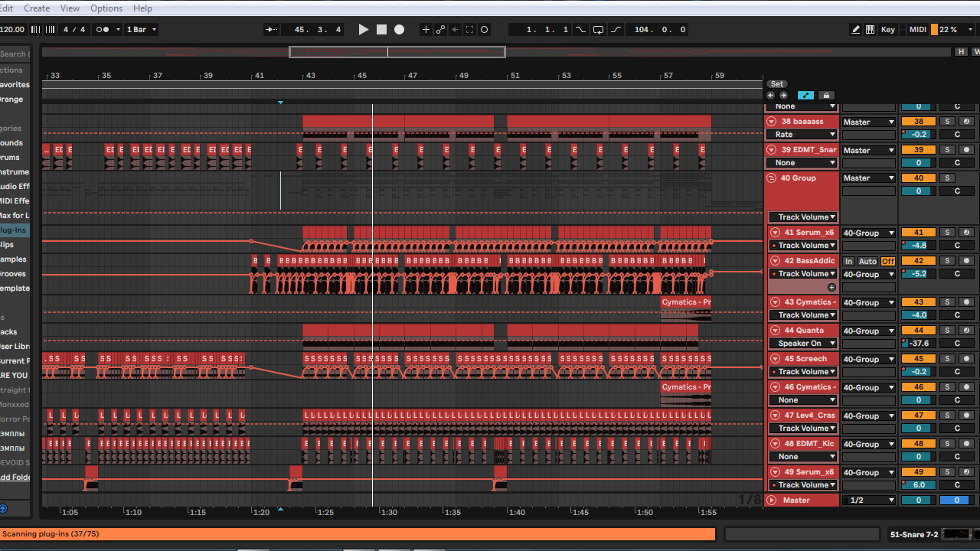Toggle the Follow playback icon
This screenshot has height=551, width=980.
click(272, 30)
